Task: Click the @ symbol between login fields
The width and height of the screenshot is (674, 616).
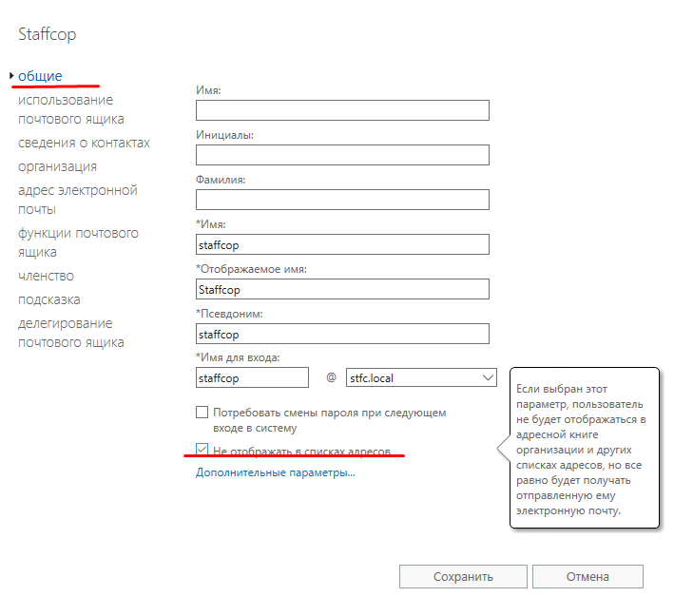Action: pos(331,377)
